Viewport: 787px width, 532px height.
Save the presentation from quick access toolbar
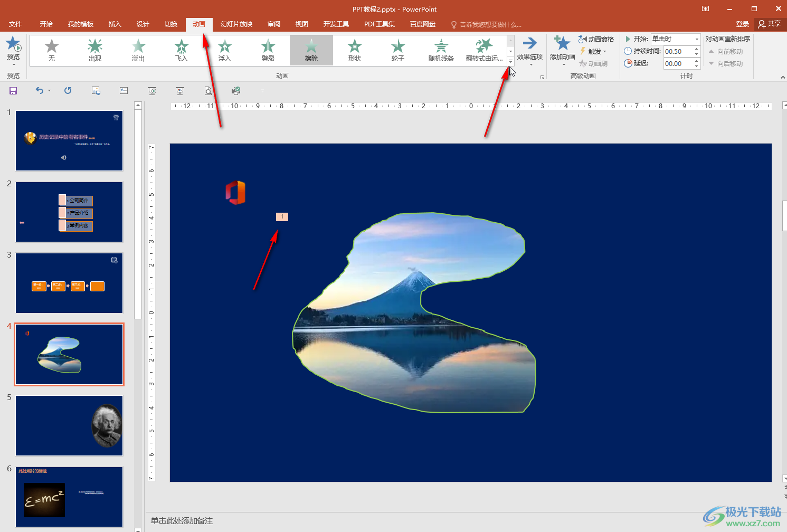(x=13, y=91)
